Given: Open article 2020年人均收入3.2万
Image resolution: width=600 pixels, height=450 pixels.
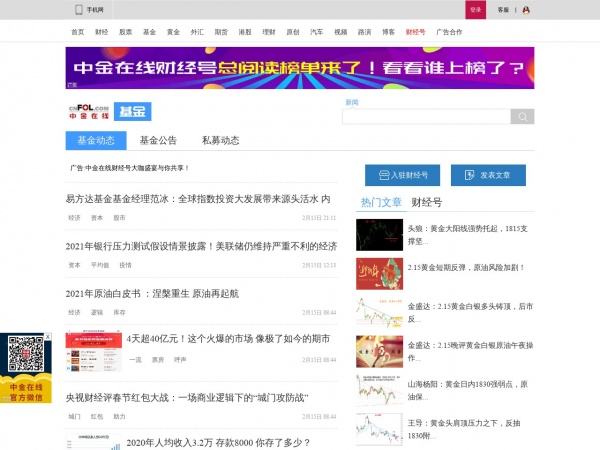Looking at the screenshot, I should click(218, 443).
